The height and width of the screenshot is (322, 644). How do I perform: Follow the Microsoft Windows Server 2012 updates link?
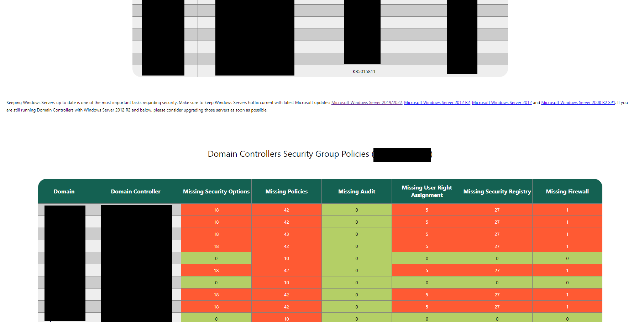click(502, 103)
